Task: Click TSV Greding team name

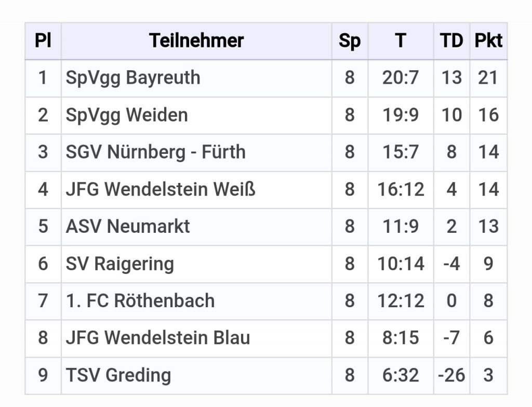Action: pyautogui.click(x=118, y=375)
